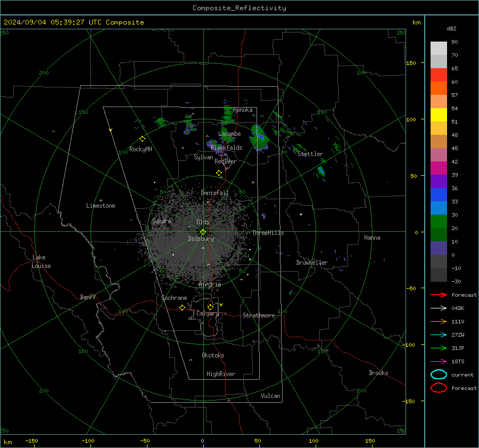Select the red 60-65 dBZ color swatch
This screenshot has width=479, height=448.
(x=439, y=75)
